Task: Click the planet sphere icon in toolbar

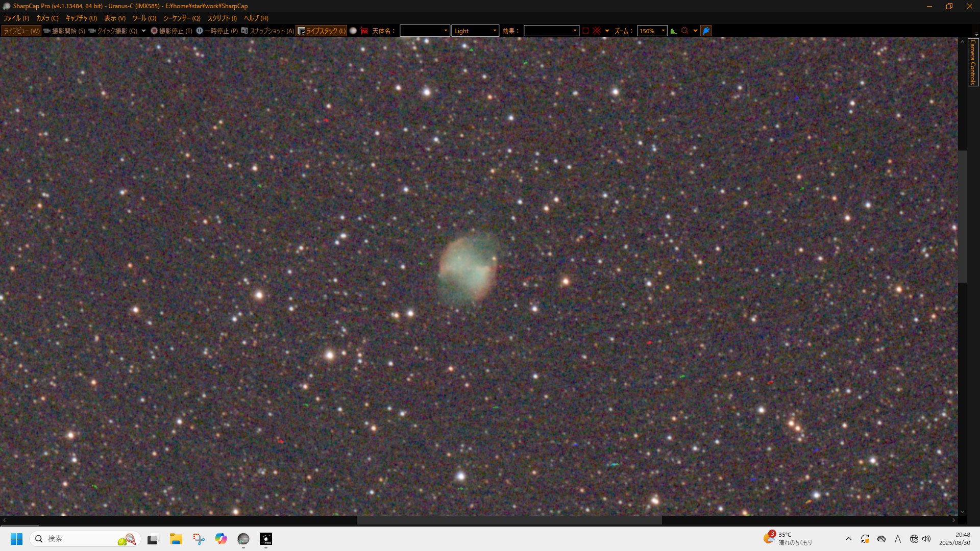Action: click(353, 31)
